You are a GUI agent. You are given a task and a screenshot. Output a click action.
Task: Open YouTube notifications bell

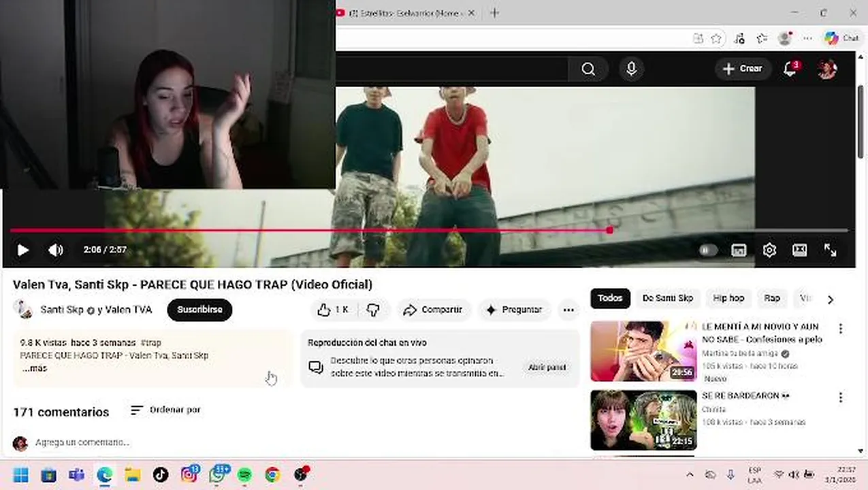(790, 69)
